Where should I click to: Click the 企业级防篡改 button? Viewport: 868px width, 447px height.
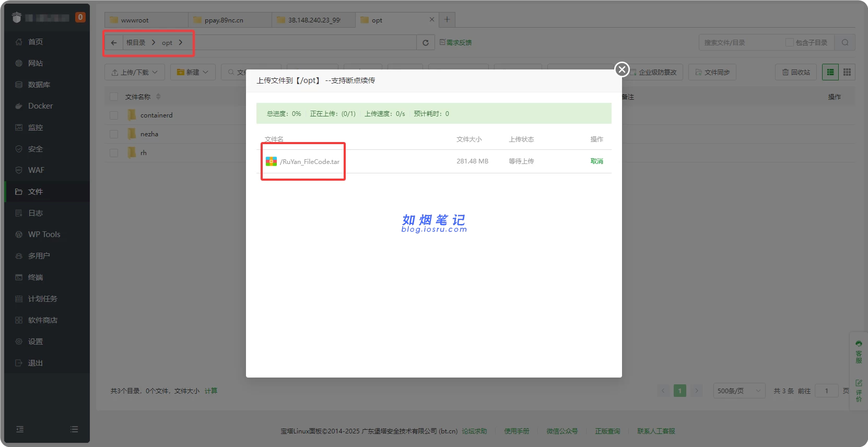653,72
